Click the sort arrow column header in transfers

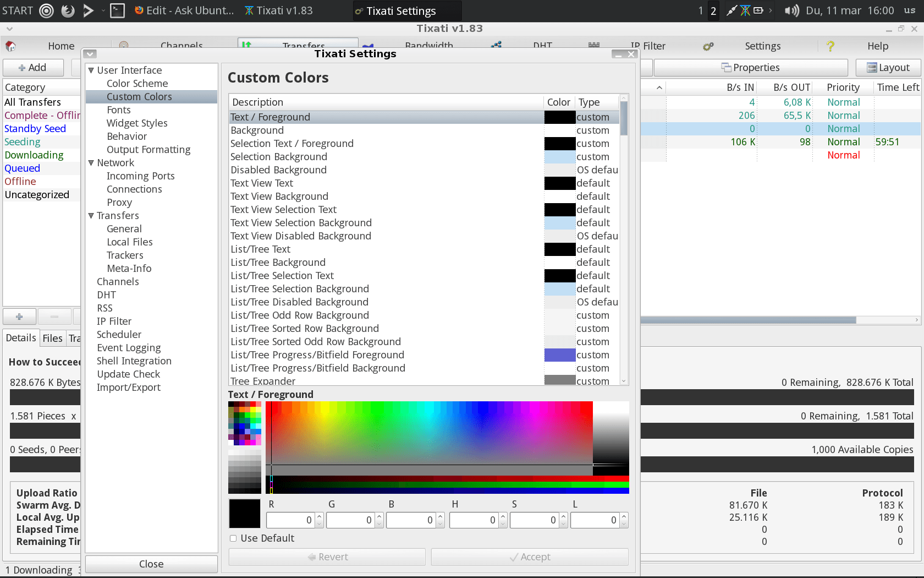point(659,88)
